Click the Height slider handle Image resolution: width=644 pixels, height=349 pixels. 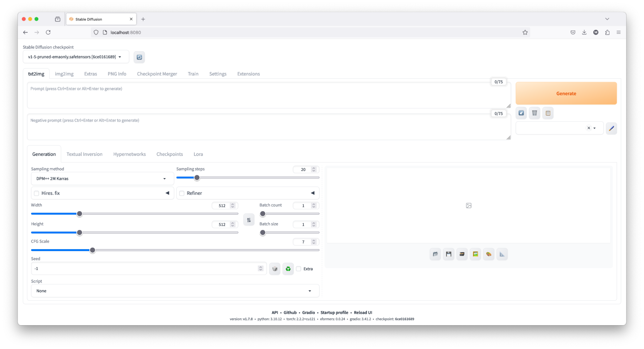(x=80, y=232)
